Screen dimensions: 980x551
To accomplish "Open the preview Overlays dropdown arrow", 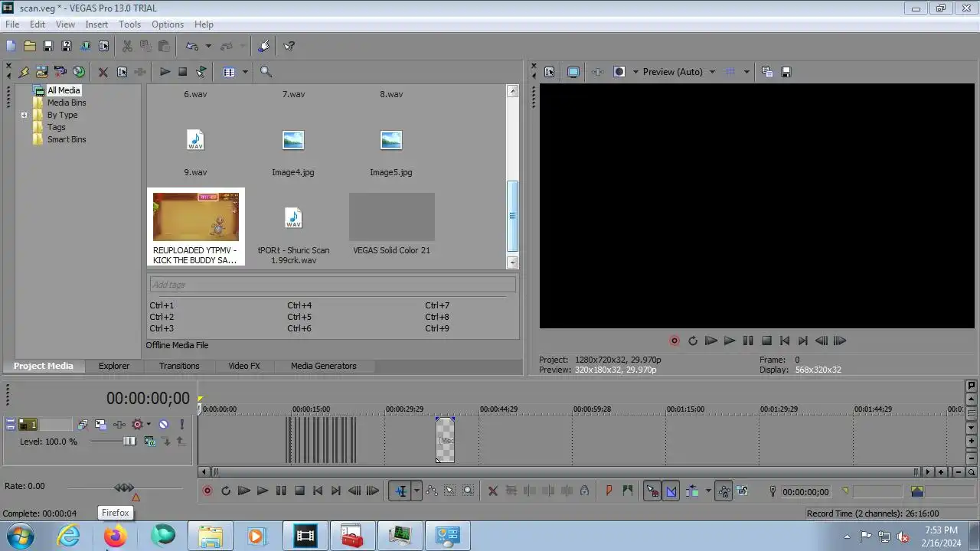I will (746, 72).
